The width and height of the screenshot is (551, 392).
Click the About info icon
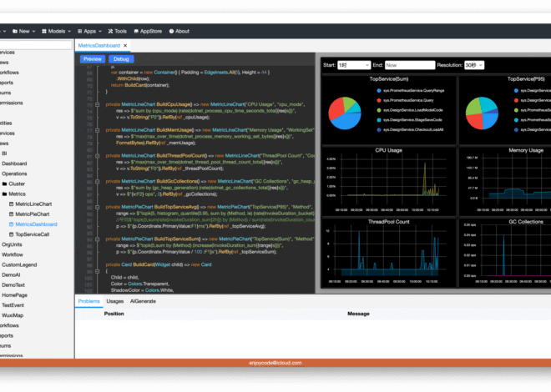(171, 31)
